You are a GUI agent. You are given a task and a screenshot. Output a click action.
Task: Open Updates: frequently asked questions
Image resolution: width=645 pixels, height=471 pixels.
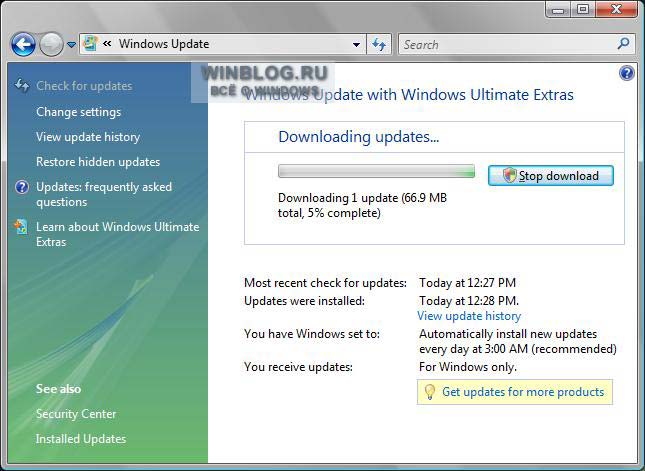104,195
